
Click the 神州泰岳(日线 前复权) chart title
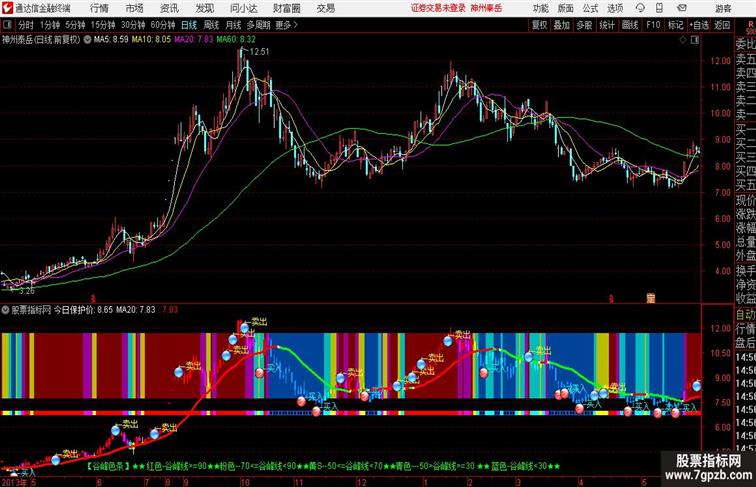(41, 40)
